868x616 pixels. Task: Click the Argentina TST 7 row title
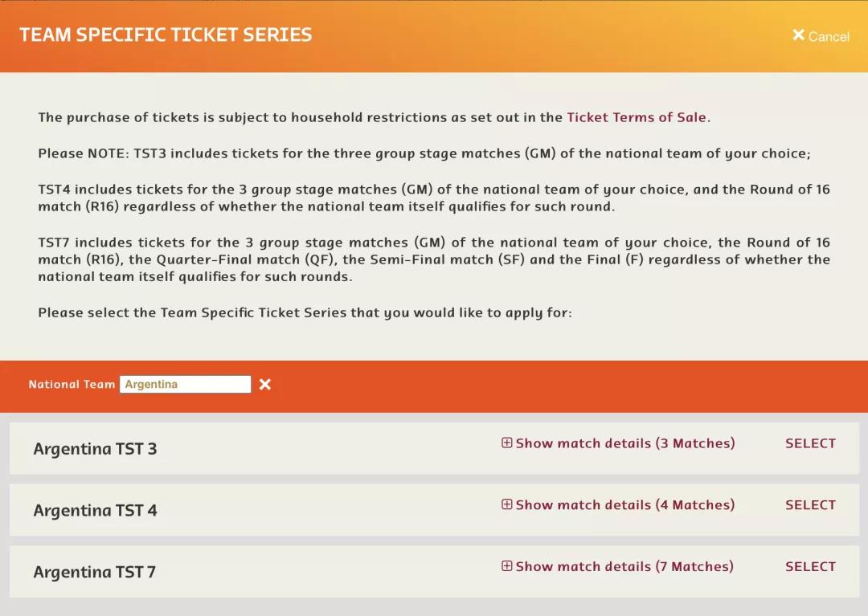[94, 573]
